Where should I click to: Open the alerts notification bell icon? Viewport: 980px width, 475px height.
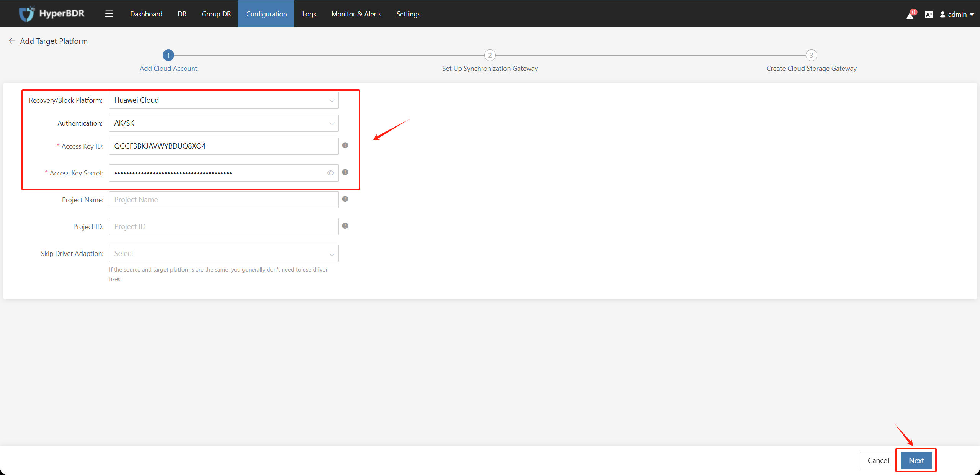click(x=910, y=15)
